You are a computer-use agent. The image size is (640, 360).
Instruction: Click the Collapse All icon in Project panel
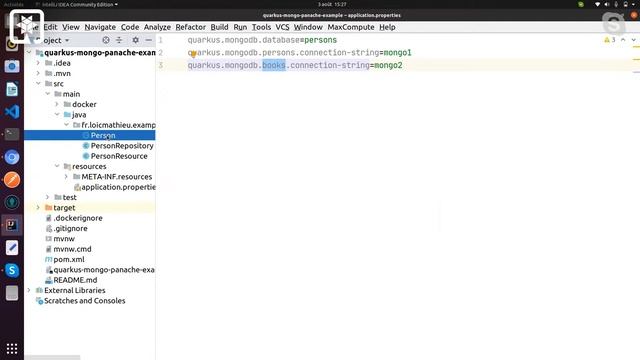[119, 40]
